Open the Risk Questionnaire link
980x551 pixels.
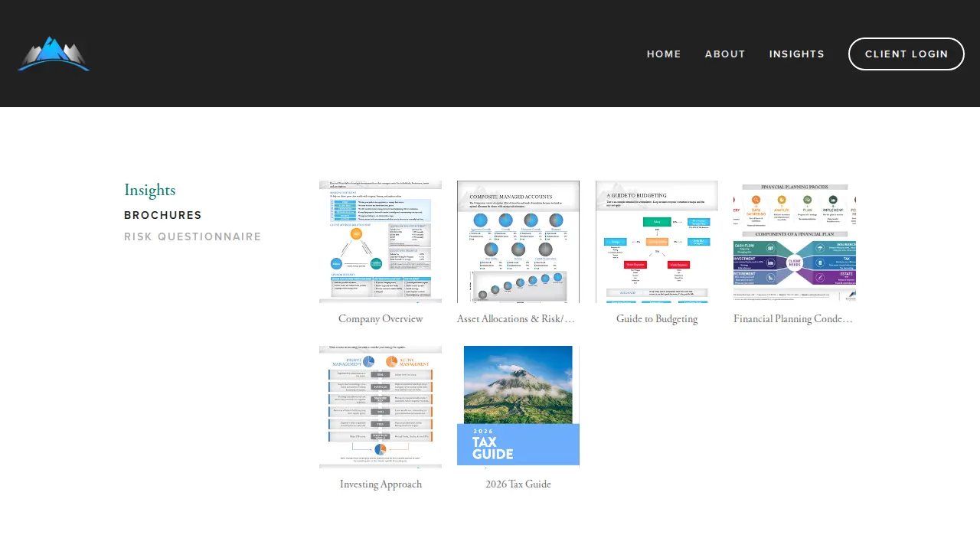click(193, 237)
